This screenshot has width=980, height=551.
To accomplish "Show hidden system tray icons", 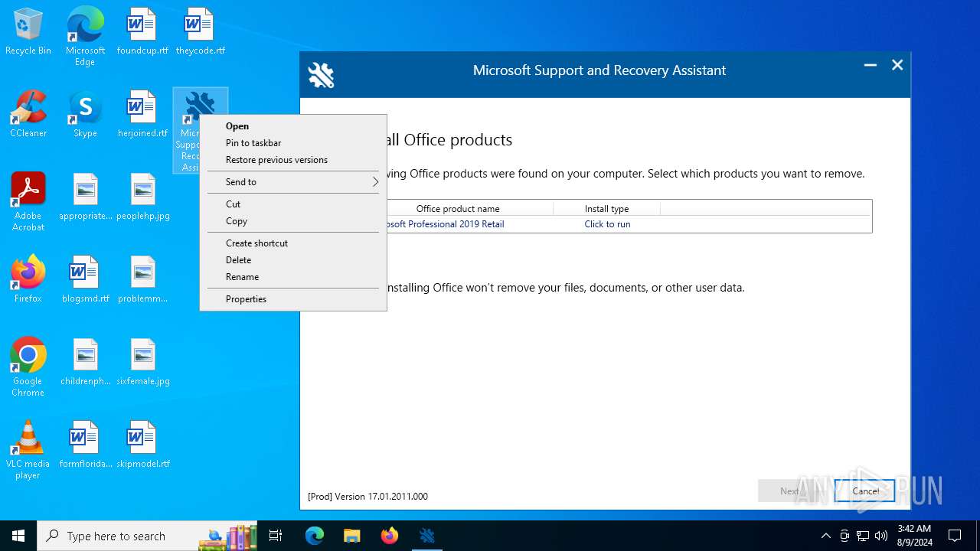I will tap(825, 536).
